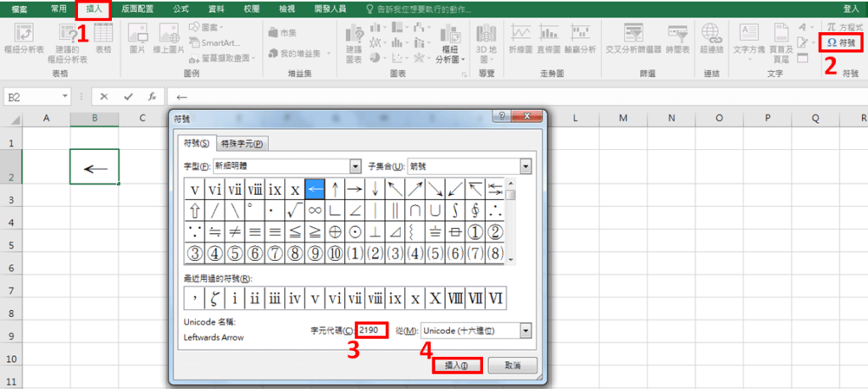Image resolution: width=868 pixels, height=389 pixels.
Task: Select the infinity symbol in the grid
Action: pyautogui.click(x=314, y=209)
